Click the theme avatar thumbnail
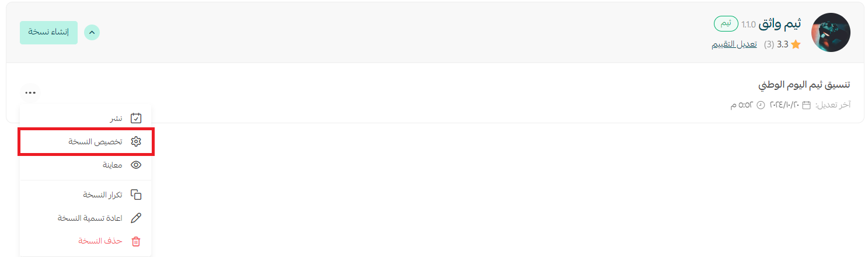 pyautogui.click(x=831, y=33)
